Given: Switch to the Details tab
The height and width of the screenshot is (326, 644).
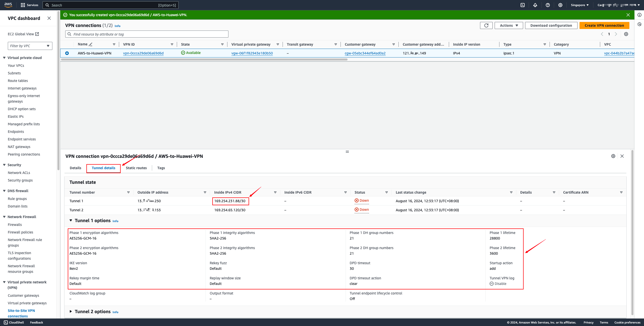Looking at the screenshot, I should (x=75, y=168).
